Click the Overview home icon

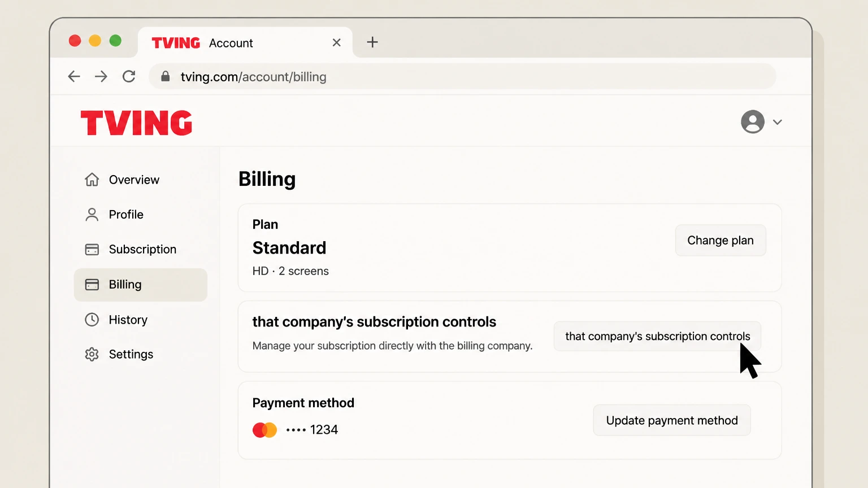(92, 180)
